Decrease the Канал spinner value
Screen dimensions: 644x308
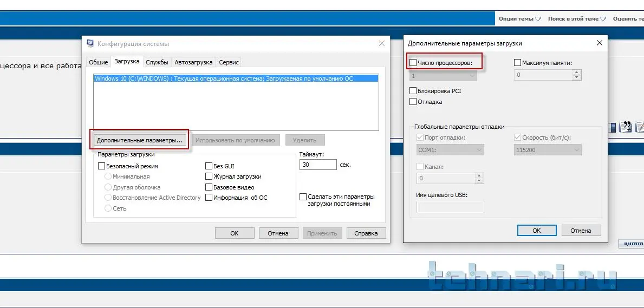tap(480, 181)
